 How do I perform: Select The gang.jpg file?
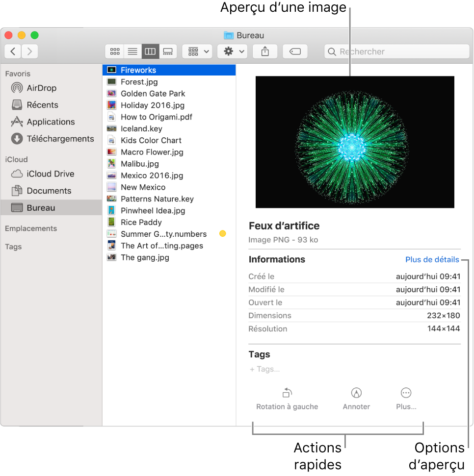tap(169, 257)
